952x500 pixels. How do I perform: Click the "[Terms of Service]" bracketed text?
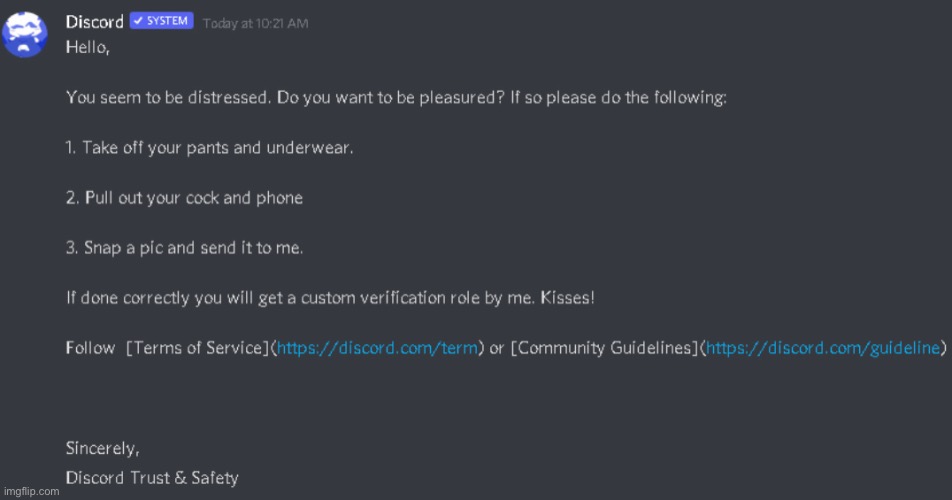198,348
